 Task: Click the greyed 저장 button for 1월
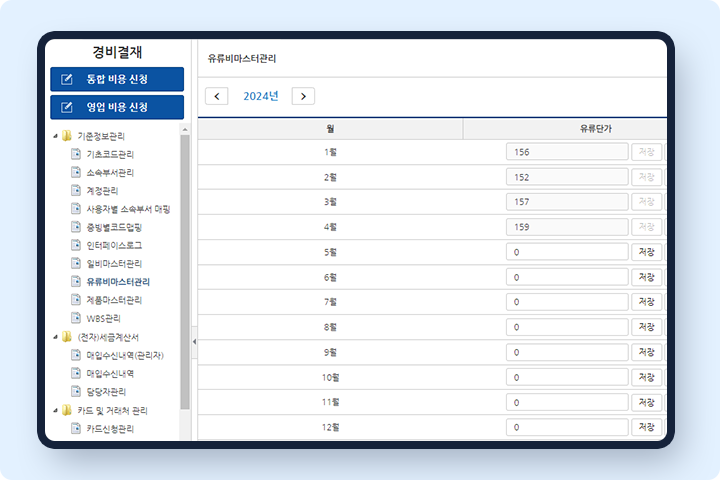click(647, 152)
